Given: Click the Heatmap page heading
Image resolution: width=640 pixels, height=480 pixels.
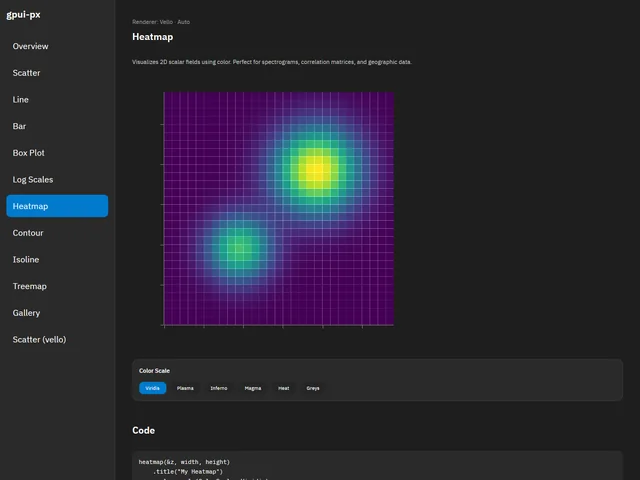Looking at the screenshot, I should 153,37.
